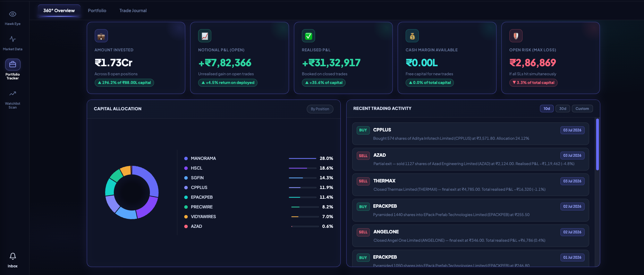Click the BUY tag on 02 Jul EPACKPEB entry
The image size is (644, 275).
point(363,207)
